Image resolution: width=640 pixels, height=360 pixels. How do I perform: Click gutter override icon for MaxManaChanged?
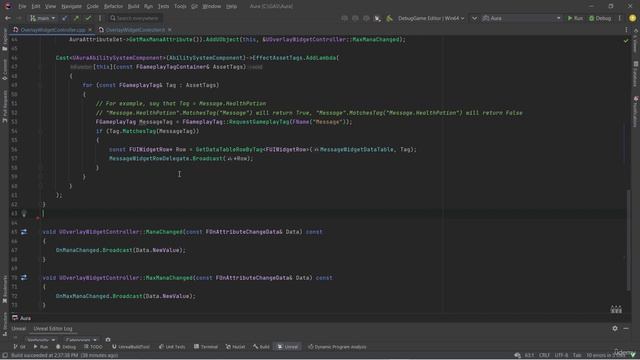(24, 278)
